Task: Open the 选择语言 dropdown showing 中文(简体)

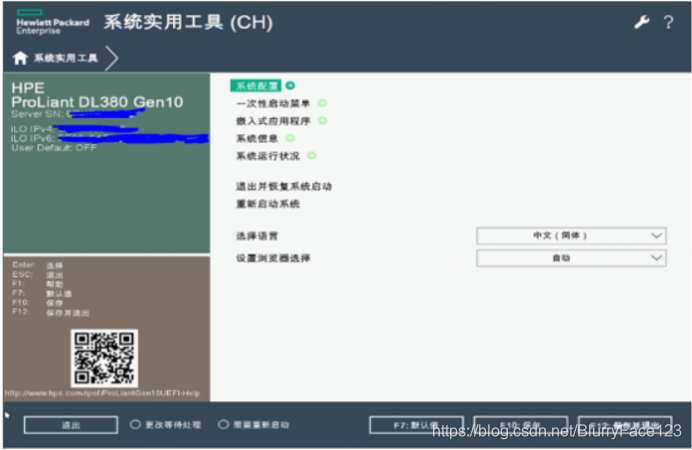Action: click(x=571, y=236)
